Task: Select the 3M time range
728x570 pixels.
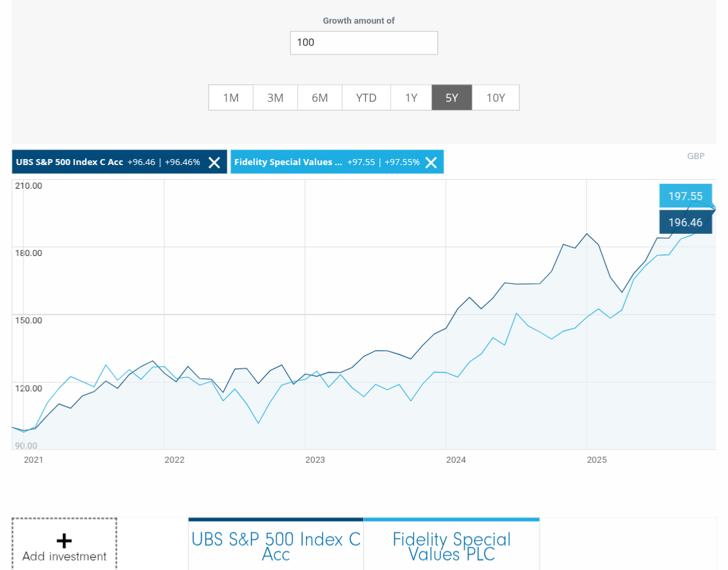Action: pos(275,98)
